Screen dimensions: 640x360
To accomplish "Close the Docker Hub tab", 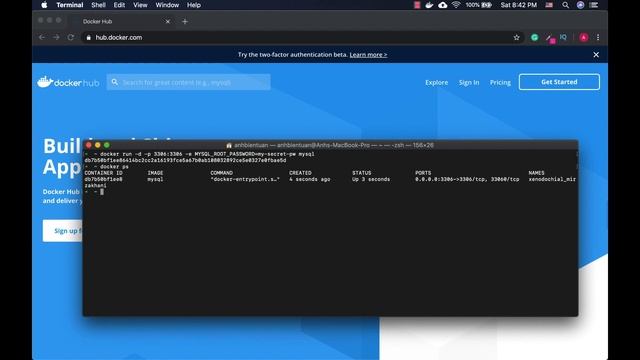I will coord(168,21).
